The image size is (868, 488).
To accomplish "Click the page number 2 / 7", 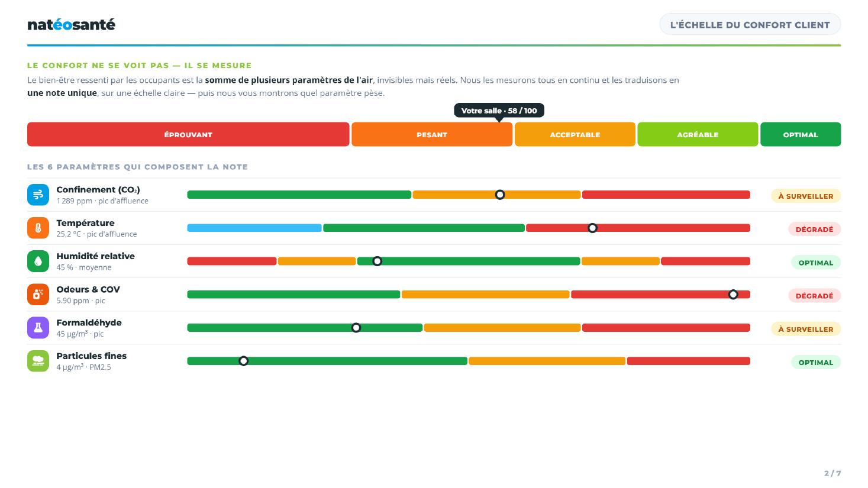I will (832, 473).
